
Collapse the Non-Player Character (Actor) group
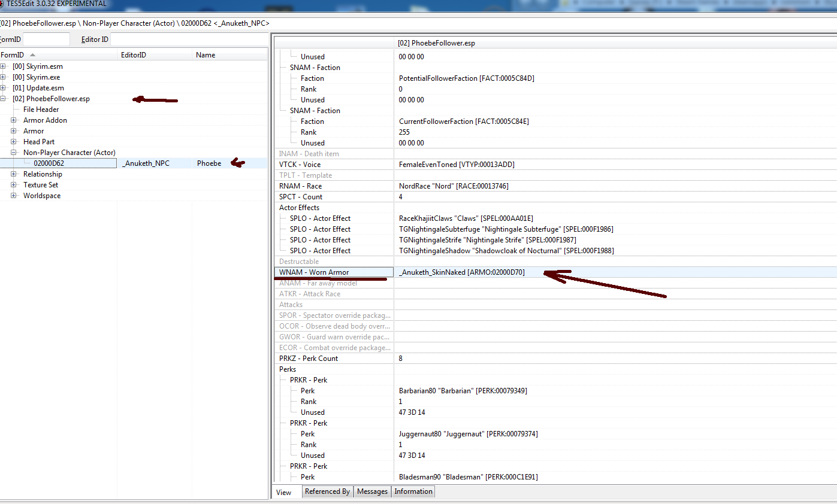[14, 153]
